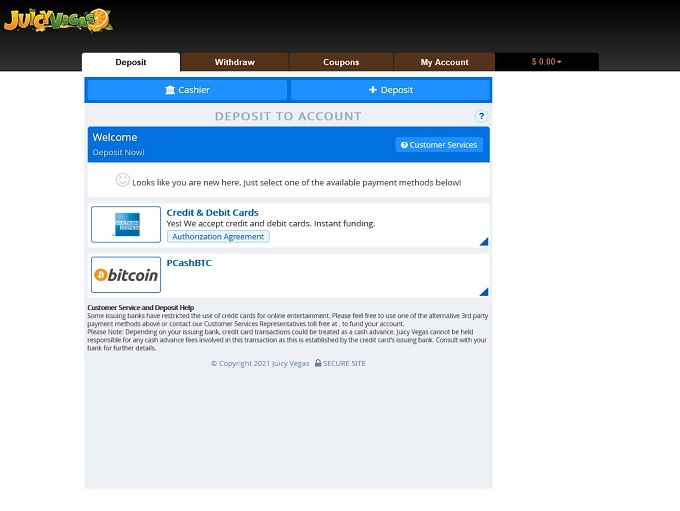Click the 'Yes! We accept credit and debit cards' text
The image size is (680, 511).
click(x=271, y=223)
